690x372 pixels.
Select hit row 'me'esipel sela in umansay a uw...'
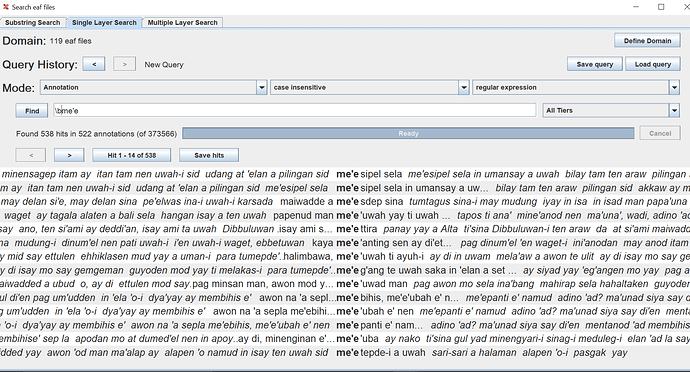345,188
